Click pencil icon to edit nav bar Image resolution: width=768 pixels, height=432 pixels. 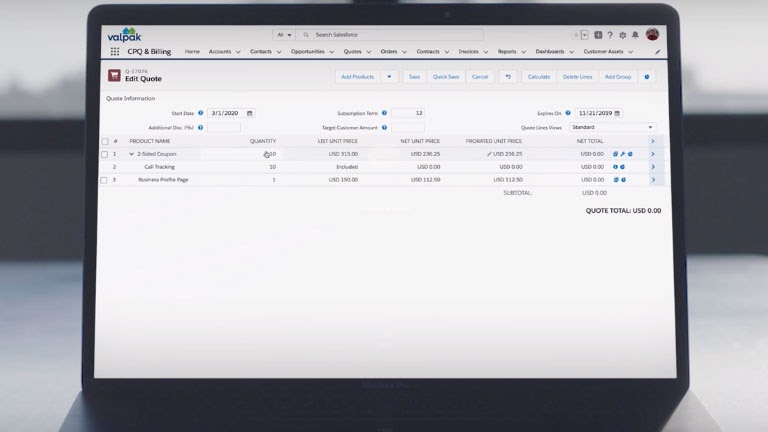tap(657, 51)
